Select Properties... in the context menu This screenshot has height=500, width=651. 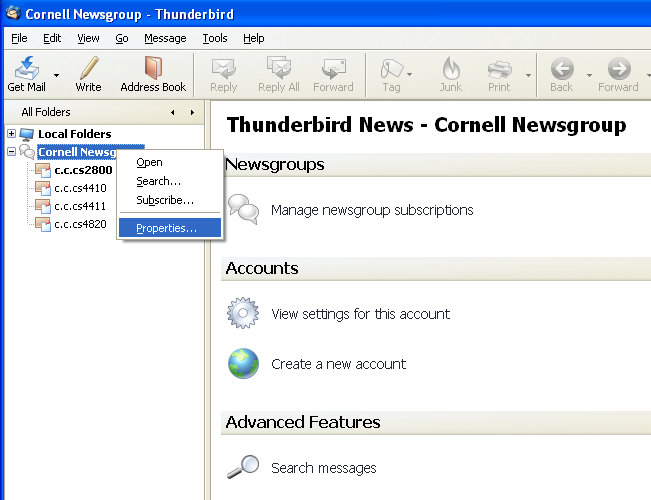[x=166, y=229]
